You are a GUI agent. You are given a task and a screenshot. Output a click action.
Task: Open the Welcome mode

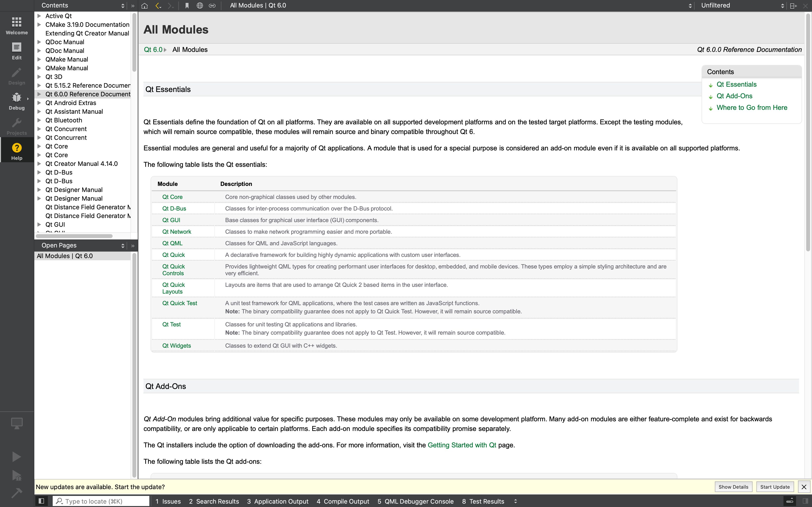tap(16, 26)
